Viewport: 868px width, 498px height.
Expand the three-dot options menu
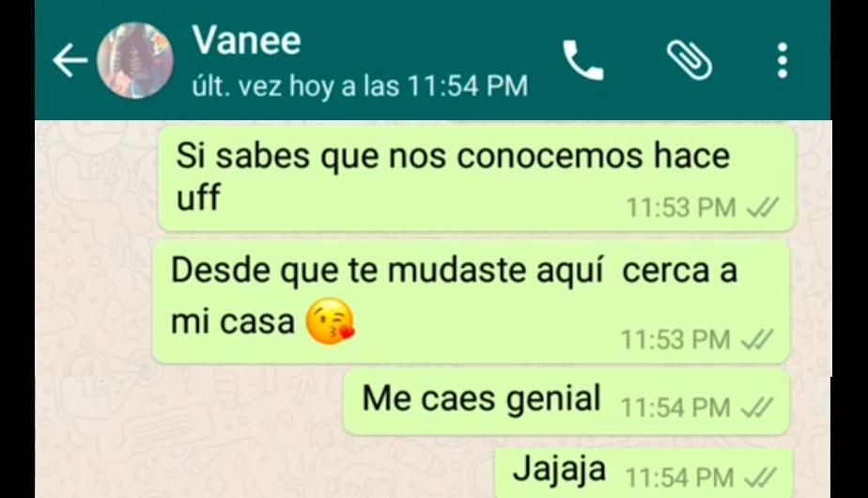click(783, 60)
